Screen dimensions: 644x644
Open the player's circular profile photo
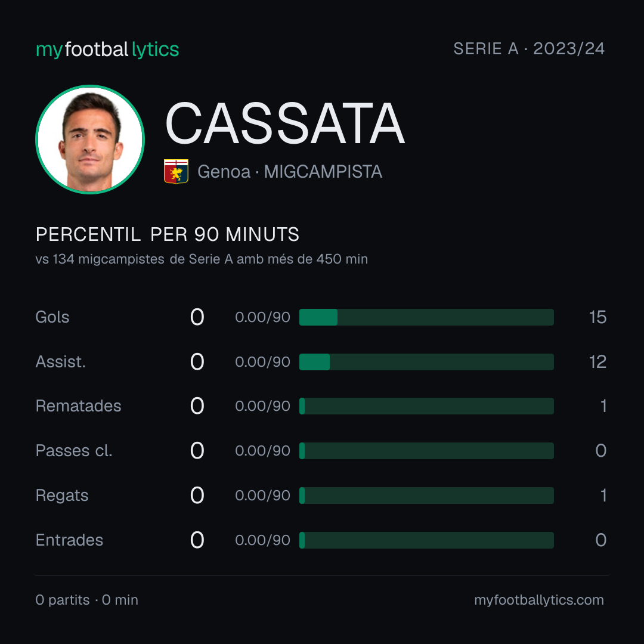pyautogui.click(x=90, y=139)
